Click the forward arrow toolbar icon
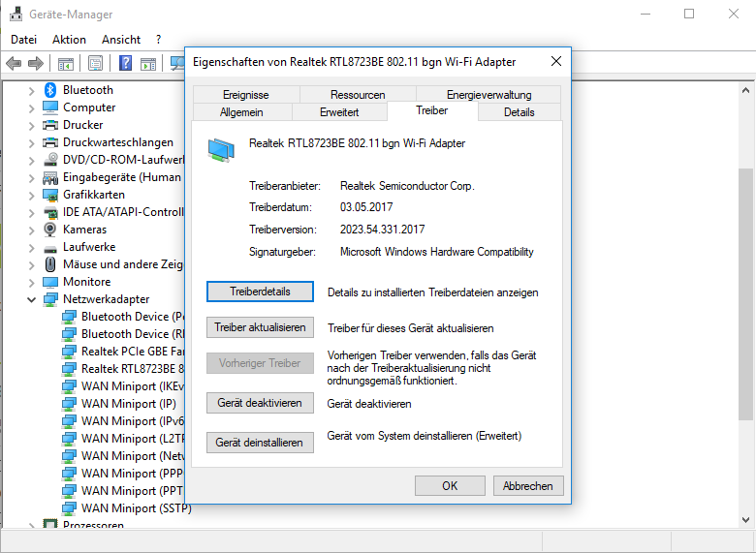Screen dimensions: 756x553 coord(36,64)
